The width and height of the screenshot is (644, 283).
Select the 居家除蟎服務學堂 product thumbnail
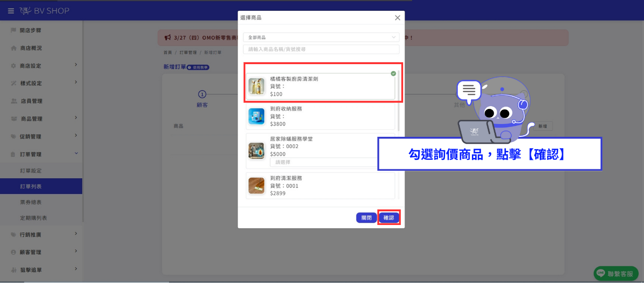coord(256,150)
